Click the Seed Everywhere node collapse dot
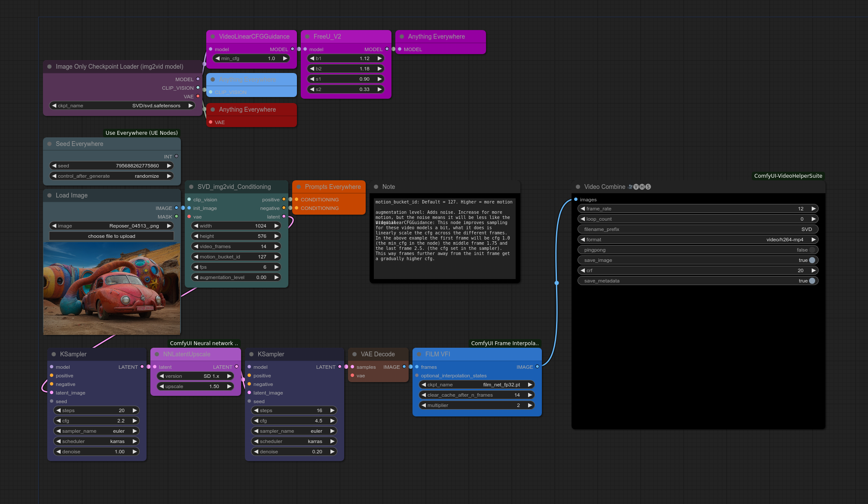 click(49, 144)
